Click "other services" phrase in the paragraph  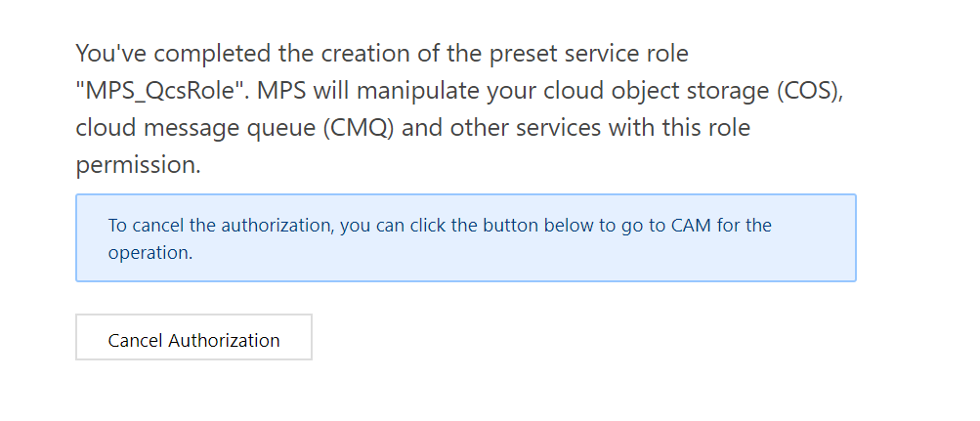tap(525, 128)
